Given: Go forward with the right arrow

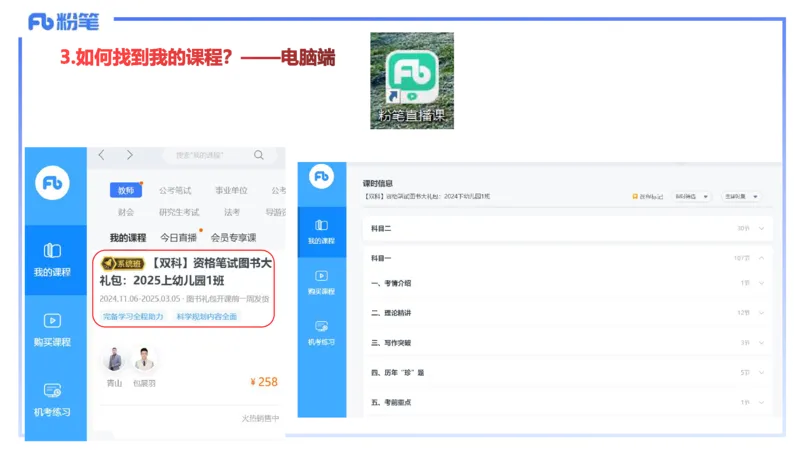Looking at the screenshot, I should (x=130, y=155).
